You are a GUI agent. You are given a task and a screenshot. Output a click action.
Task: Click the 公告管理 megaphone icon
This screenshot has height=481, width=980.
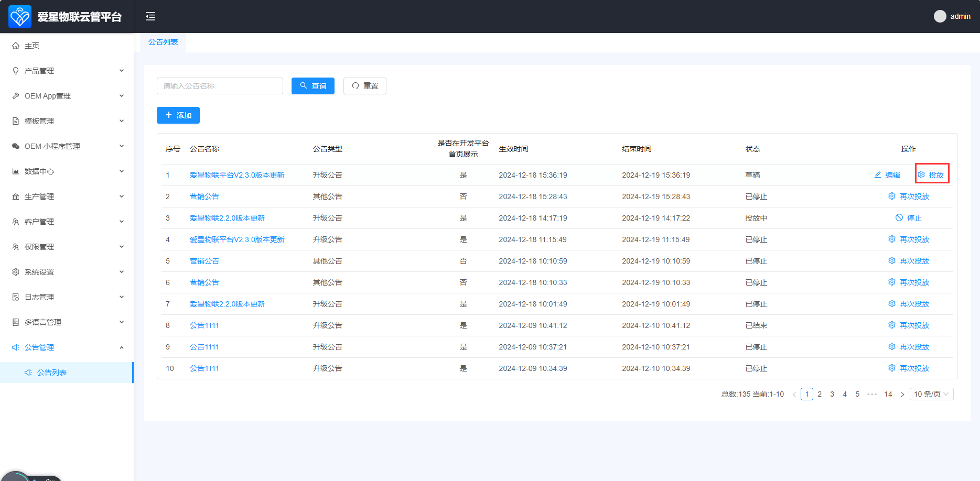(x=16, y=347)
